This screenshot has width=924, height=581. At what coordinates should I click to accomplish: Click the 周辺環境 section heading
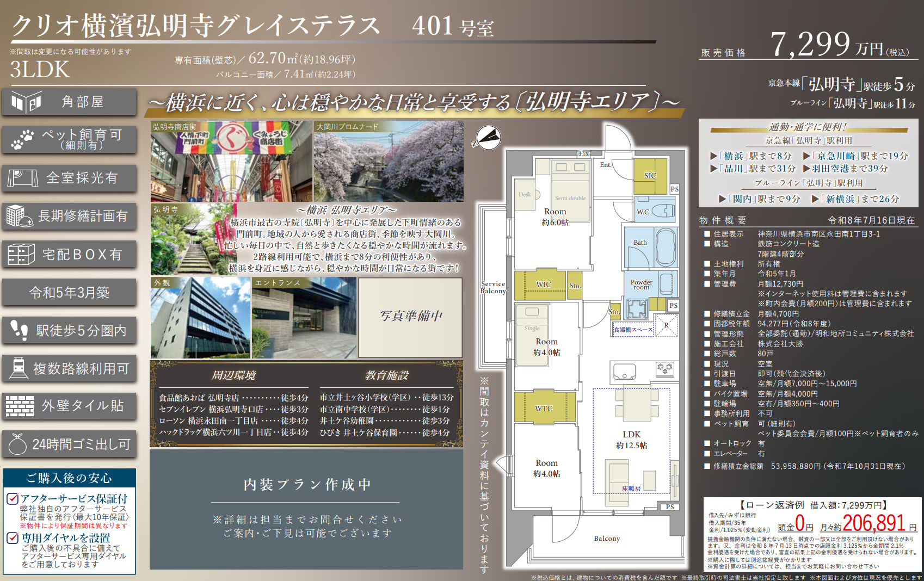point(233,375)
